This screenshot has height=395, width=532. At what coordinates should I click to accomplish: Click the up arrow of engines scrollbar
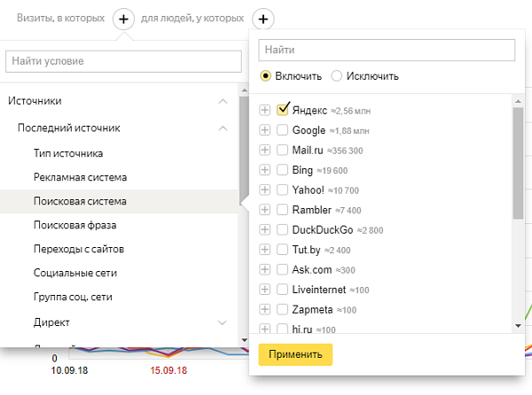(x=518, y=101)
